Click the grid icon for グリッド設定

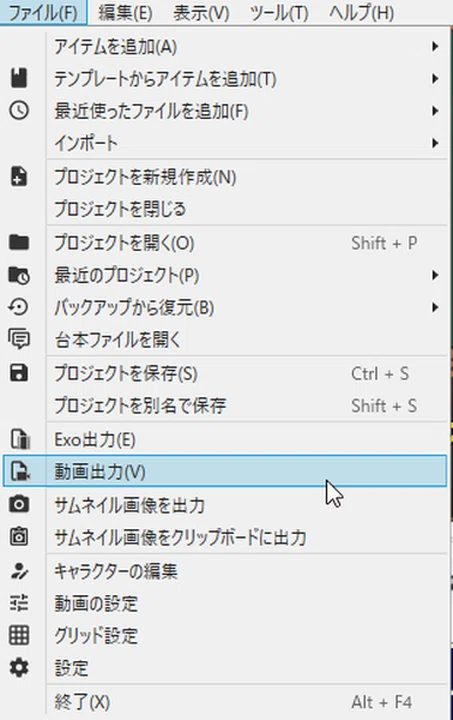click(19, 636)
